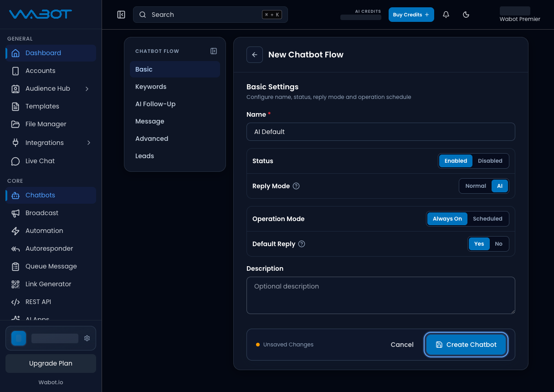Click the AI Credits label

[x=368, y=11]
